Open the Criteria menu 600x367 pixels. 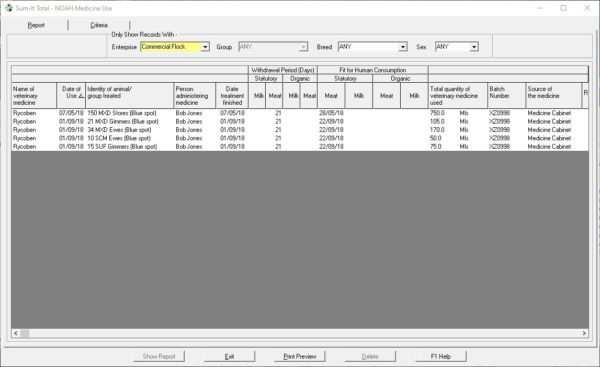(99, 25)
